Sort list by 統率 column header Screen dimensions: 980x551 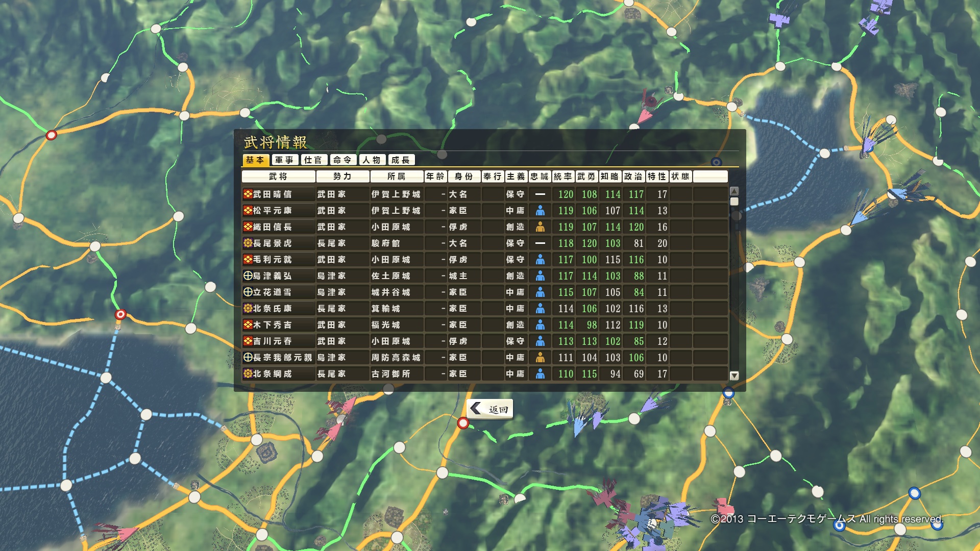563,177
